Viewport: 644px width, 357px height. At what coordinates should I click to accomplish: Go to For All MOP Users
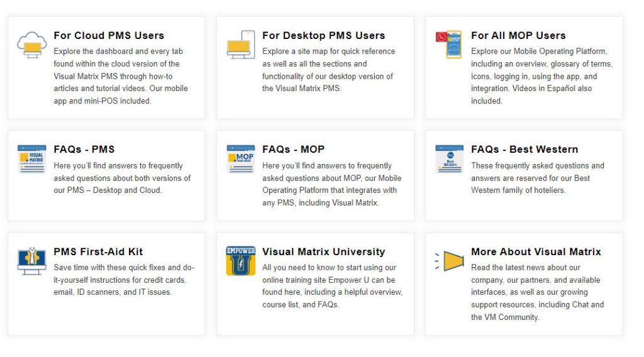tap(518, 36)
